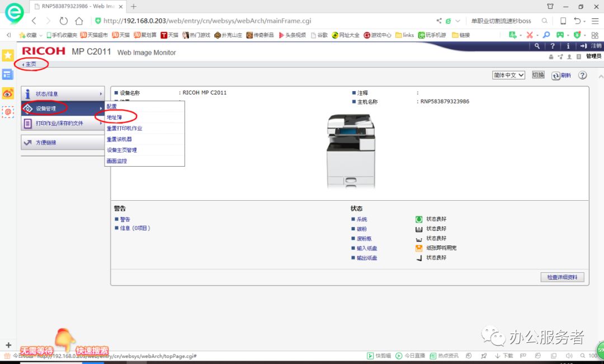The height and width of the screenshot is (364, 604).
Task: Open the mail @ sidebar icon
Action: pyautogui.click(x=8, y=112)
